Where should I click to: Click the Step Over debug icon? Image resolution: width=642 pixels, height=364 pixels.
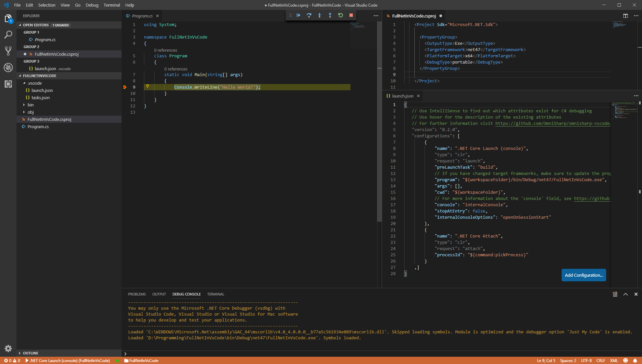(309, 15)
